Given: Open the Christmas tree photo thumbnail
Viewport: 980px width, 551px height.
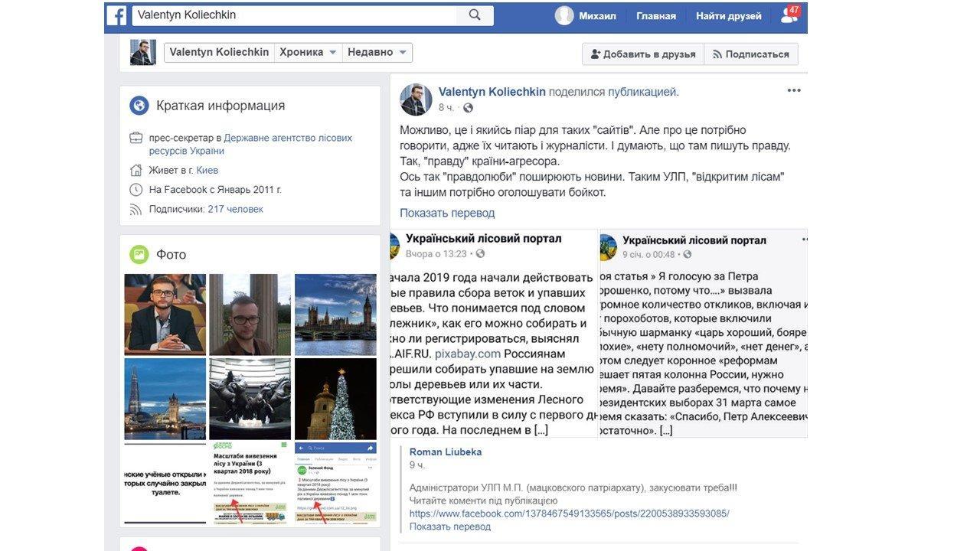Looking at the screenshot, I should click(x=336, y=399).
